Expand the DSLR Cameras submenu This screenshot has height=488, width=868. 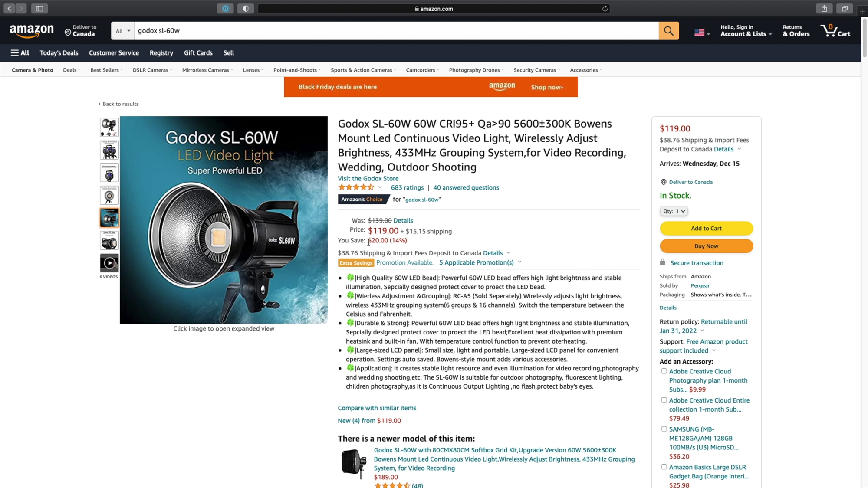pos(152,70)
